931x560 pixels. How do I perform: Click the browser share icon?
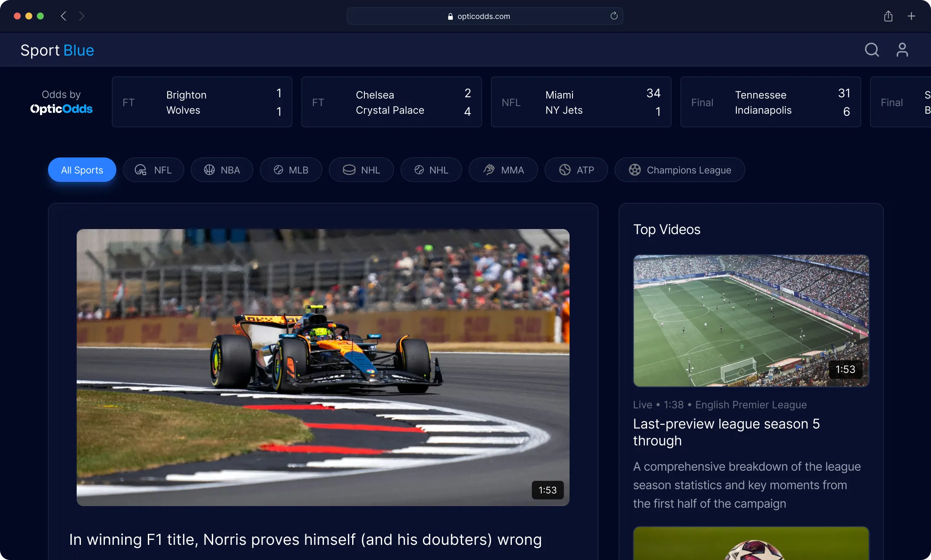point(888,16)
